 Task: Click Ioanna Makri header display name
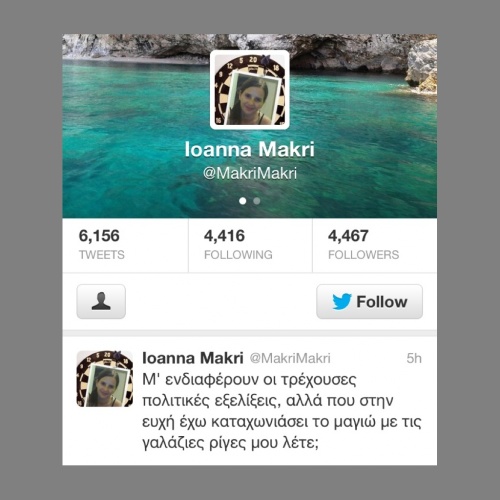(x=250, y=149)
